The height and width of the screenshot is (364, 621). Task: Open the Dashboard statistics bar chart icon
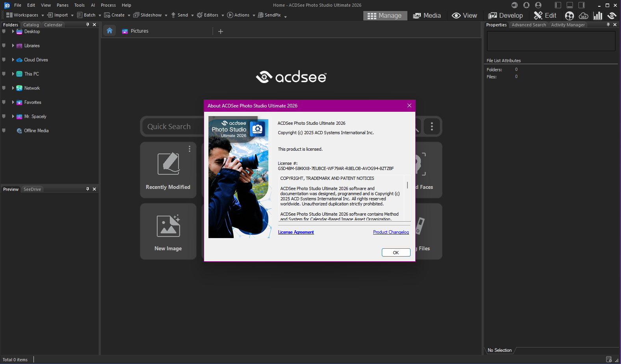(598, 16)
